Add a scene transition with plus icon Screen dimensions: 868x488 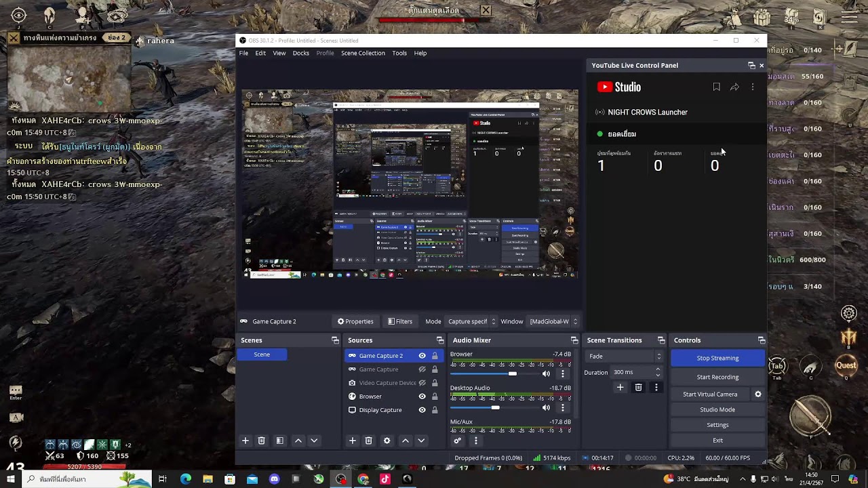620,387
